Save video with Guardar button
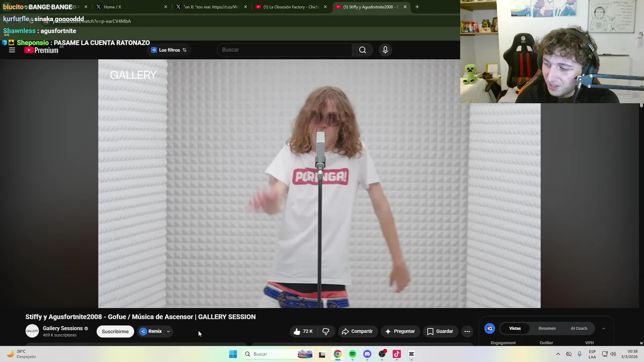644x362 pixels. tap(440, 331)
